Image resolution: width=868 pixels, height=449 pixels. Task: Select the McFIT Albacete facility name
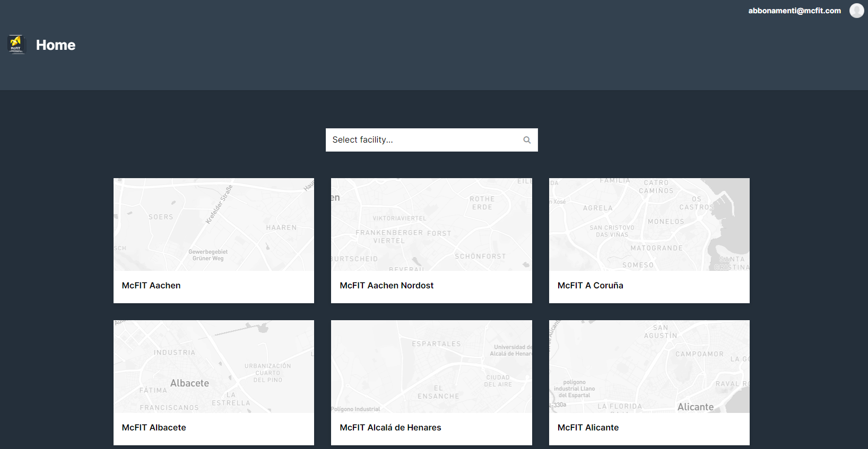154,427
